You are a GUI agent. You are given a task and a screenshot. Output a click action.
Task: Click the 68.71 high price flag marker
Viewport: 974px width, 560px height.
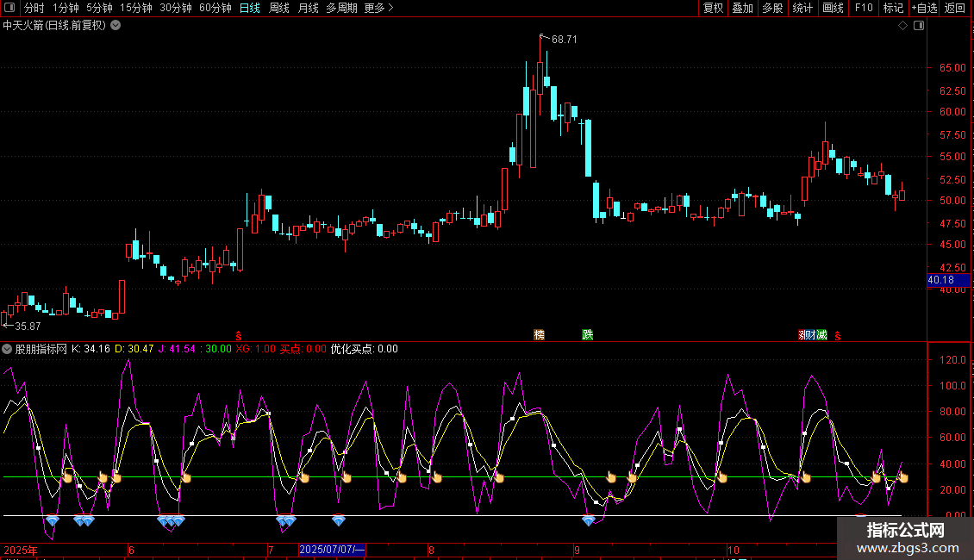tap(542, 38)
